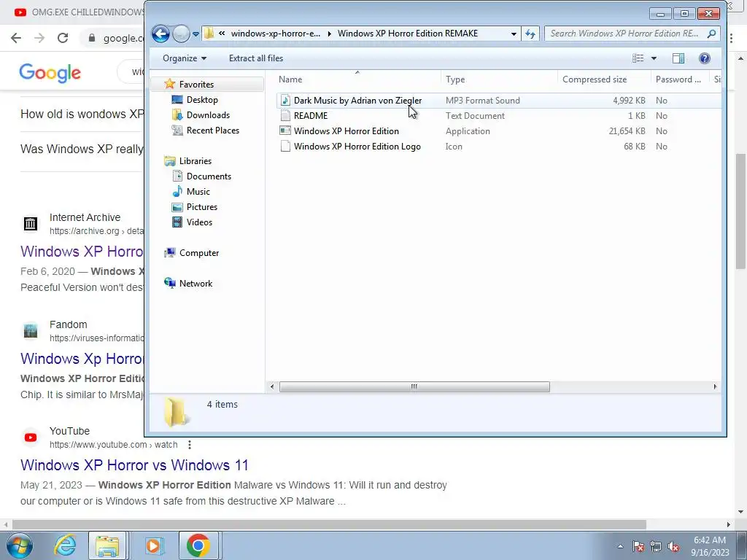Viewport: 747px width, 560px height.
Task: Click the file list scroll right arrow
Action: (x=715, y=386)
